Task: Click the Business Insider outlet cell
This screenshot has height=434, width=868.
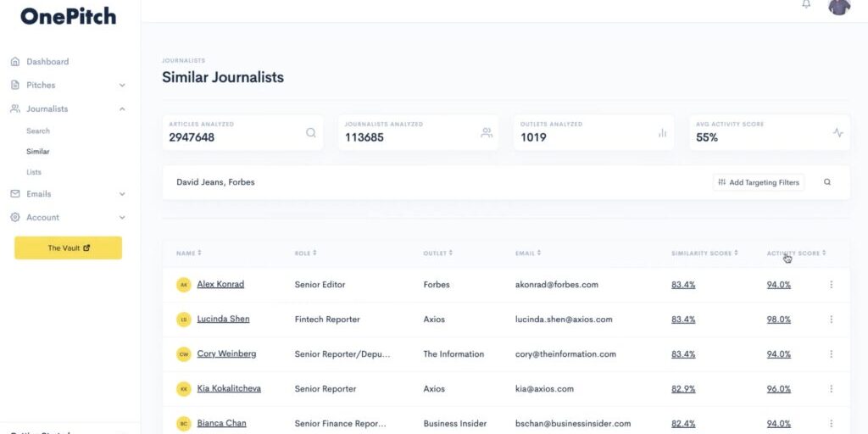Action: click(454, 424)
